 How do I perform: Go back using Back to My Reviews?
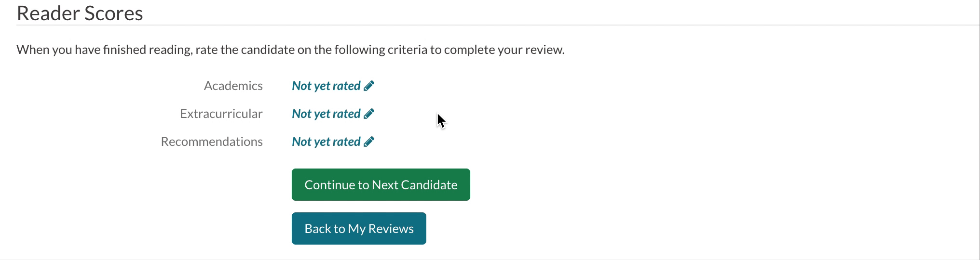pyautogui.click(x=359, y=228)
